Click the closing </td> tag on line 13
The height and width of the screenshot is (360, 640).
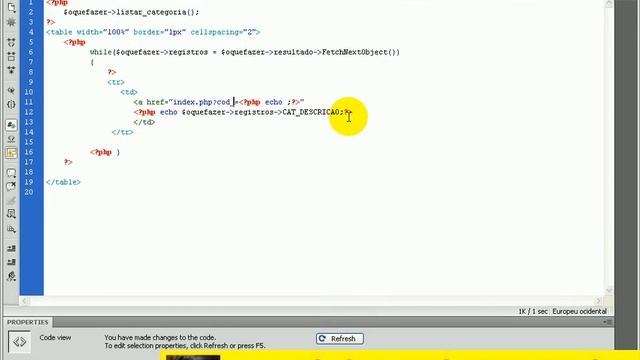[144, 122]
